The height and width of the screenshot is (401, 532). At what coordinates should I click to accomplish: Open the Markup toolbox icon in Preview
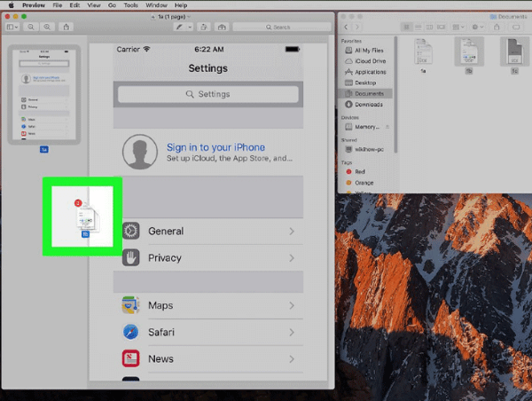pos(221,28)
